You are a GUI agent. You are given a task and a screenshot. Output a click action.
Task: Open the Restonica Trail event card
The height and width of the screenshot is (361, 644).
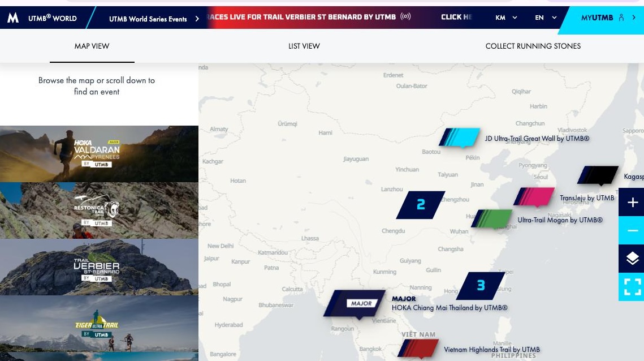pos(99,210)
